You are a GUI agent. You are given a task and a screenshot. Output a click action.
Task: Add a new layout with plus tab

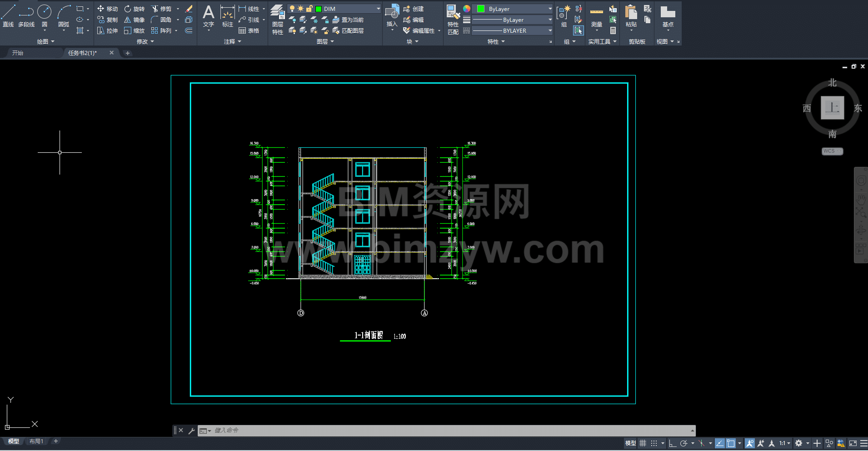[56, 441]
